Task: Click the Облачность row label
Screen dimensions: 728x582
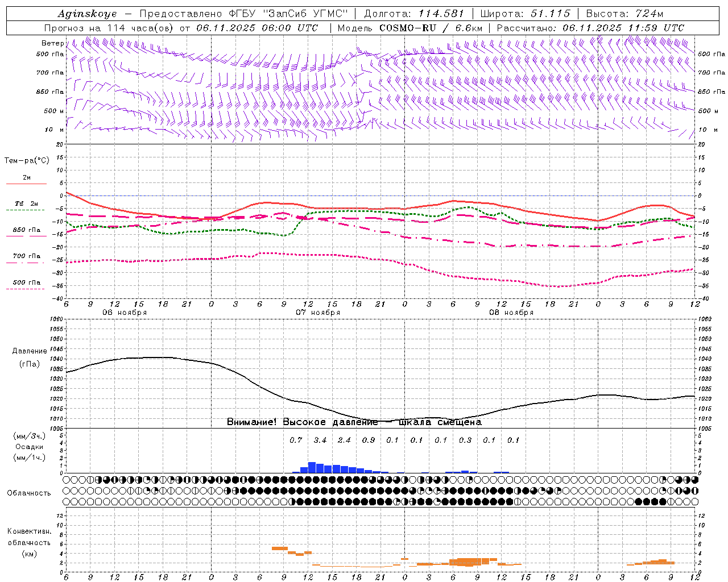Action: click(29, 493)
